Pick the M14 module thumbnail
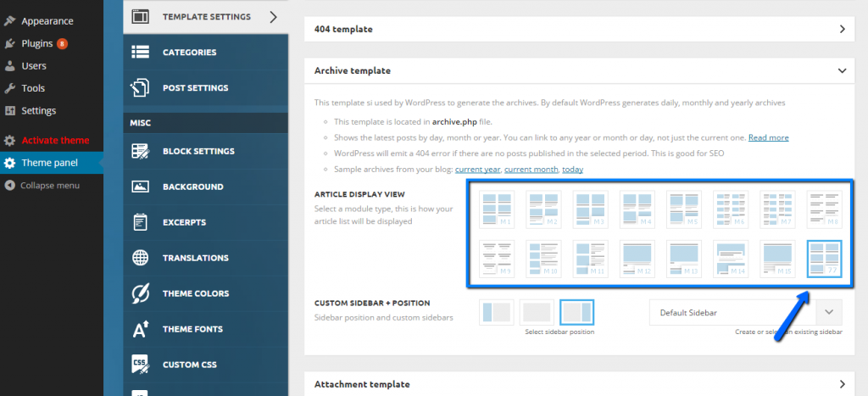Viewport: 868px width, 396px height. (731, 259)
